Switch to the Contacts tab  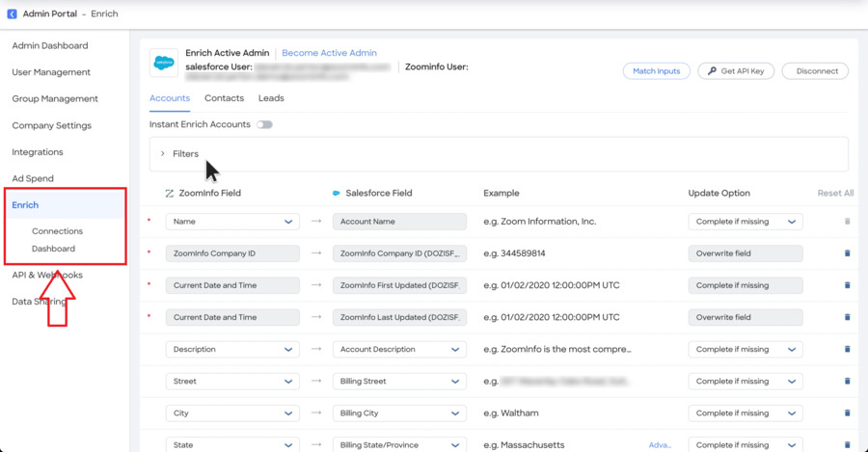tap(224, 98)
